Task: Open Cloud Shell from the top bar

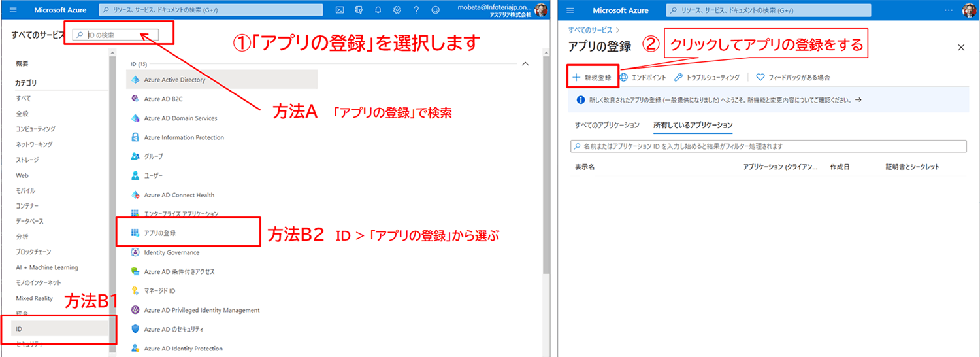Action: (340, 10)
